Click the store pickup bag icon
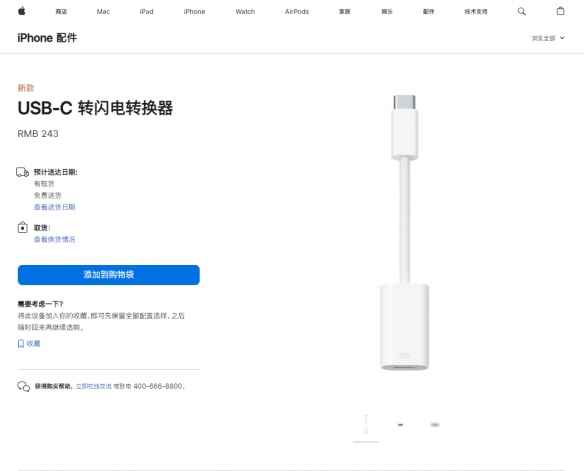The width and height of the screenshot is (584, 471). pyautogui.click(x=23, y=227)
